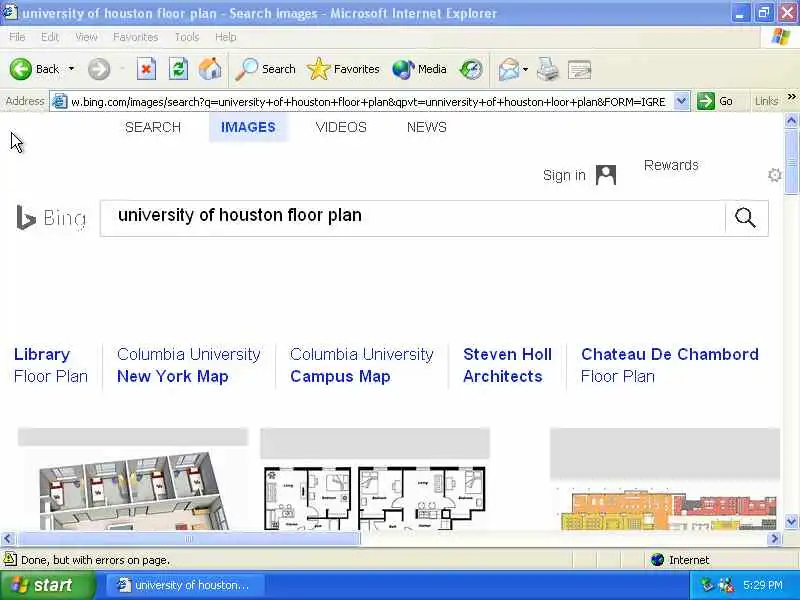Click the greyed Forward arrow button
The width and height of the screenshot is (800, 600).
pos(99,69)
